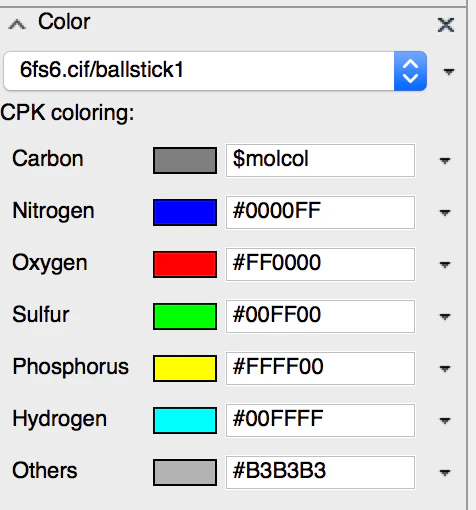Open the 6fs6.cif/ballstick1 renderer dropdown
The image size is (476, 510).
pyautogui.click(x=215, y=71)
